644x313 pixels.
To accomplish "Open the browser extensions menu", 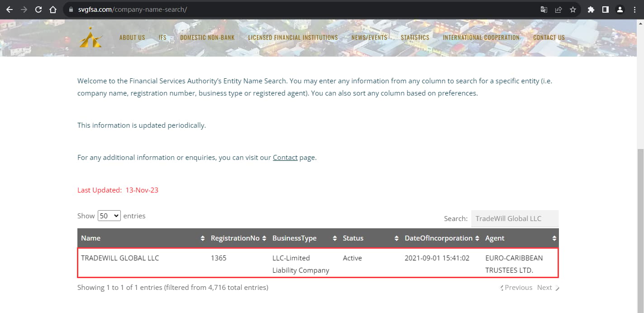I will pyautogui.click(x=591, y=10).
